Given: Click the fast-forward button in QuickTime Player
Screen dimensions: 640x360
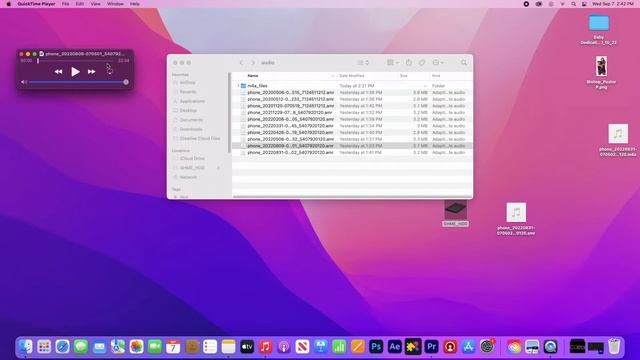Looking at the screenshot, I should point(91,71).
